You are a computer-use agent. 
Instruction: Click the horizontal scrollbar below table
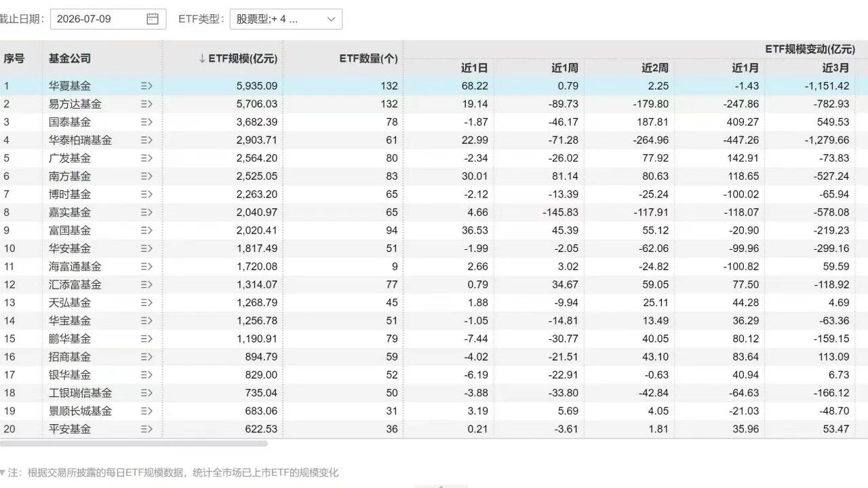134,444
